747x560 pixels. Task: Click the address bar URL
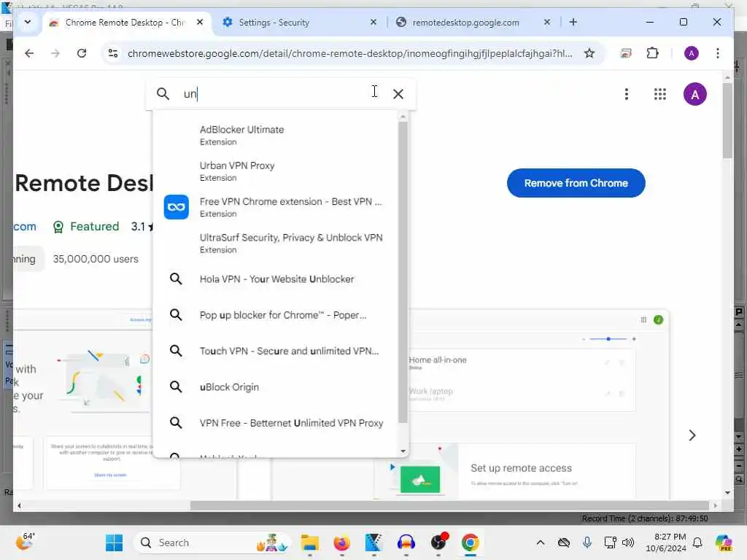(x=349, y=53)
